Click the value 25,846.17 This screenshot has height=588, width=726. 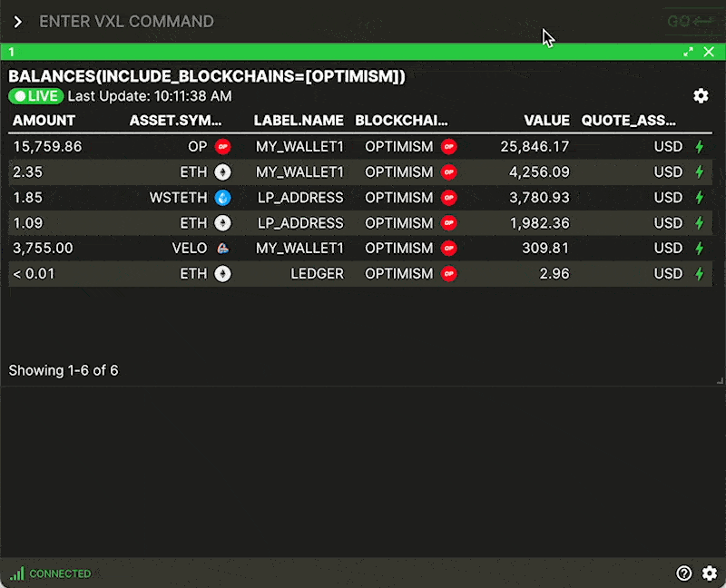point(535,147)
